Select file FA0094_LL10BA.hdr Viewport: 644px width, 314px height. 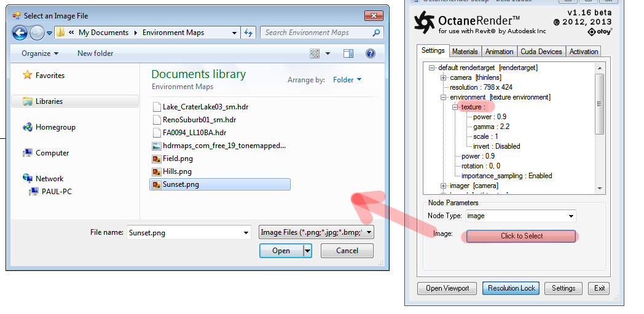(190, 133)
